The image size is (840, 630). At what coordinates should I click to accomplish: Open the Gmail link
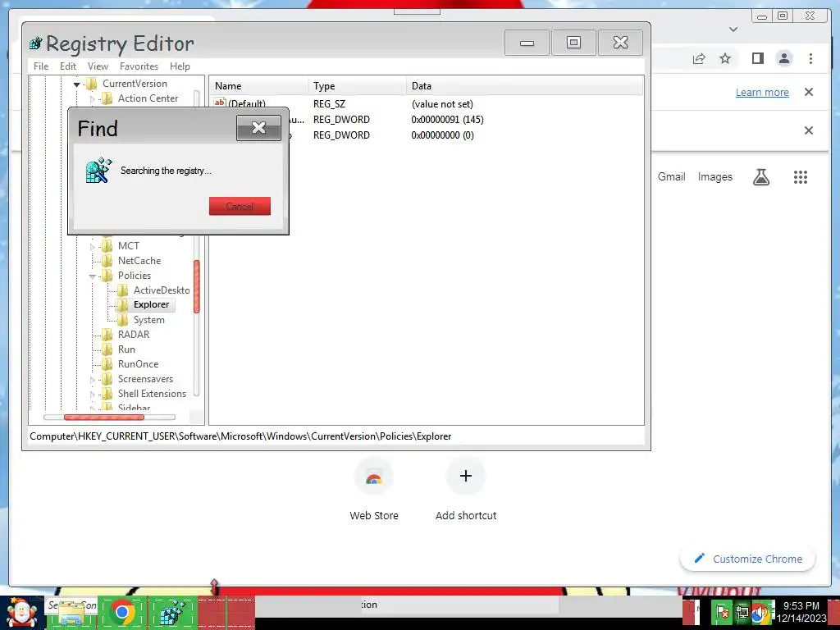[671, 177]
